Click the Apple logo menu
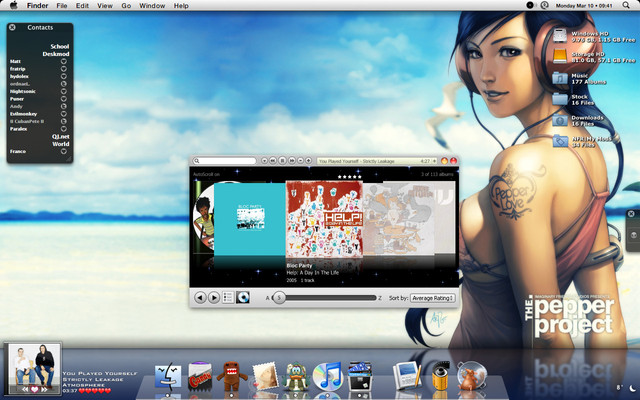The image size is (640, 400). [x=13, y=5]
